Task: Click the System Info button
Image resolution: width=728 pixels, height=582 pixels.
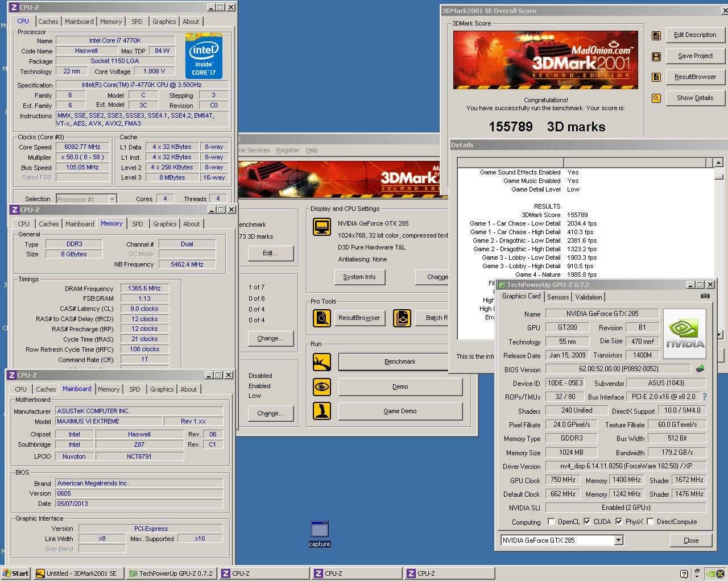Action: coord(359,277)
